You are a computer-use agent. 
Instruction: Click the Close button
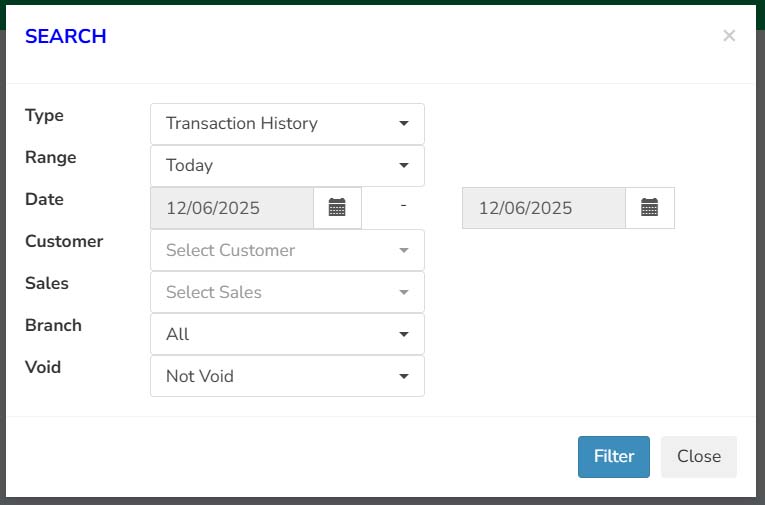coord(699,457)
